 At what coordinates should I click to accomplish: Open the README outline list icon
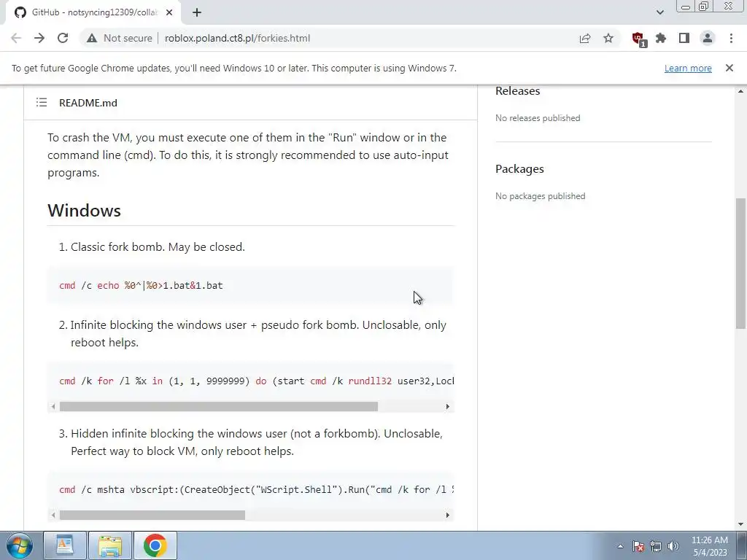(42, 102)
